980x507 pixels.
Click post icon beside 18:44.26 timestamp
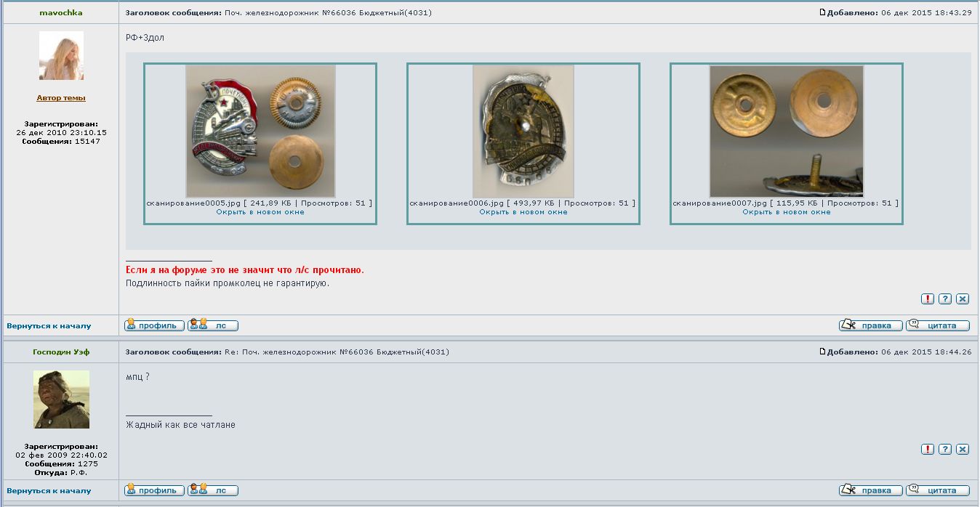(822, 352)
